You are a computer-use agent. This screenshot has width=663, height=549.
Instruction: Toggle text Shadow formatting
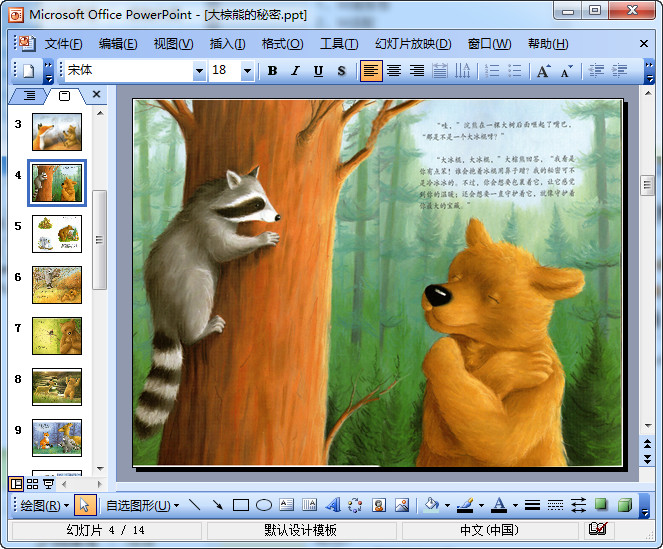click(341, 71)
